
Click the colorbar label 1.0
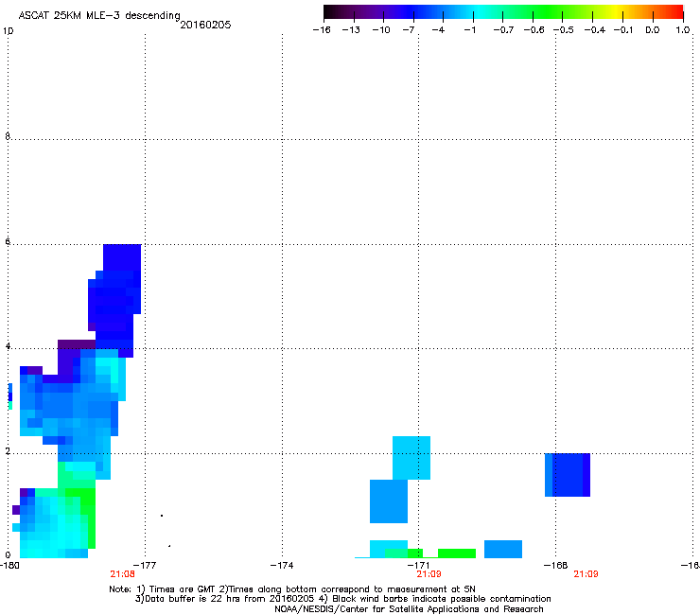(683, 30)
